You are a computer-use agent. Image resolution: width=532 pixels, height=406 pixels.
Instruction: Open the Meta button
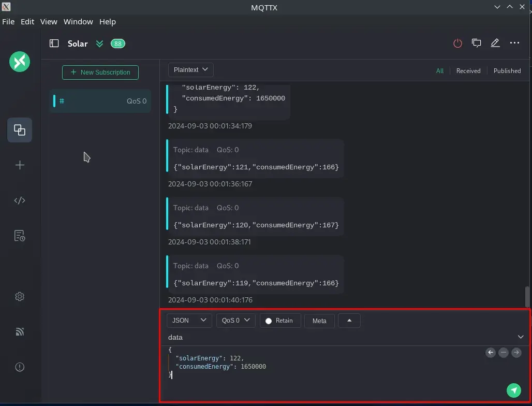point(319,321)
